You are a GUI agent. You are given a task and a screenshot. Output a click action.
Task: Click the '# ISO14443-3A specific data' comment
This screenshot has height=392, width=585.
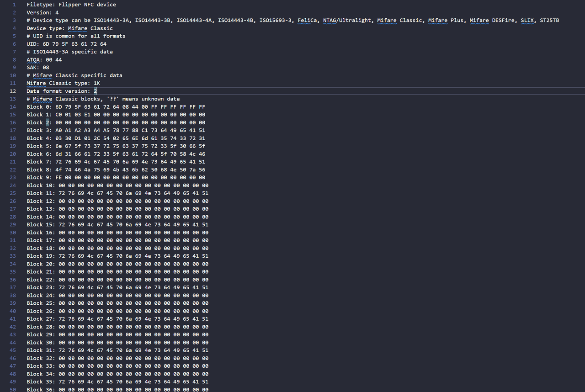[69, 52]
